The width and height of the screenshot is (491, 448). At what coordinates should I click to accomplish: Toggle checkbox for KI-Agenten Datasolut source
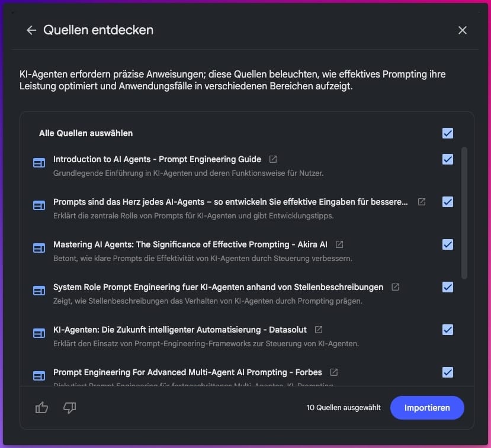tap(448, 330)
